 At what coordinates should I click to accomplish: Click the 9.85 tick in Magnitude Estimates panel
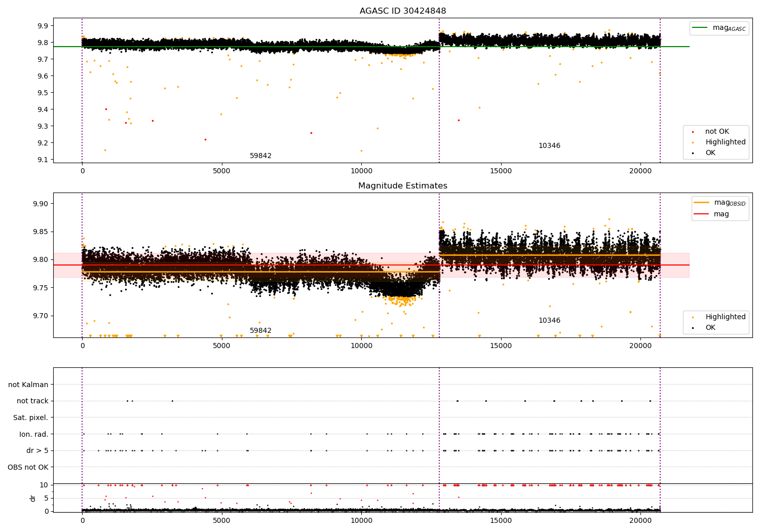click(x=41, y=232)
